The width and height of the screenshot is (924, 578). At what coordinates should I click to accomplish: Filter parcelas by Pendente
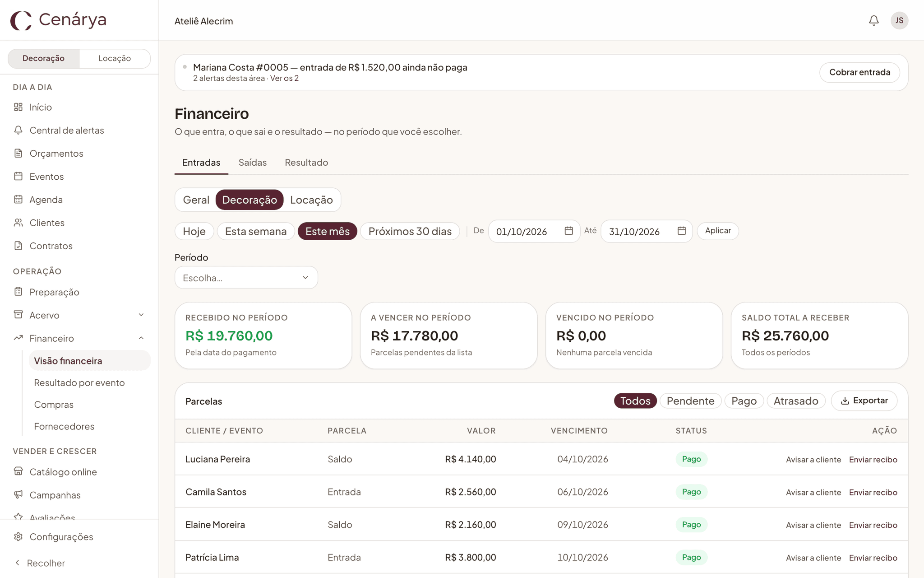coord(690,401)
